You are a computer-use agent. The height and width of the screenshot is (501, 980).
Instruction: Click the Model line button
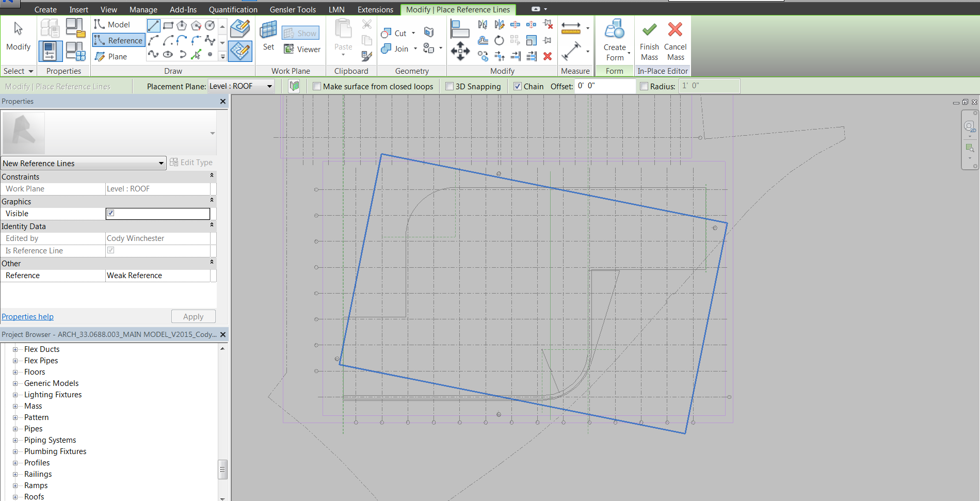[x=113, y=25]
